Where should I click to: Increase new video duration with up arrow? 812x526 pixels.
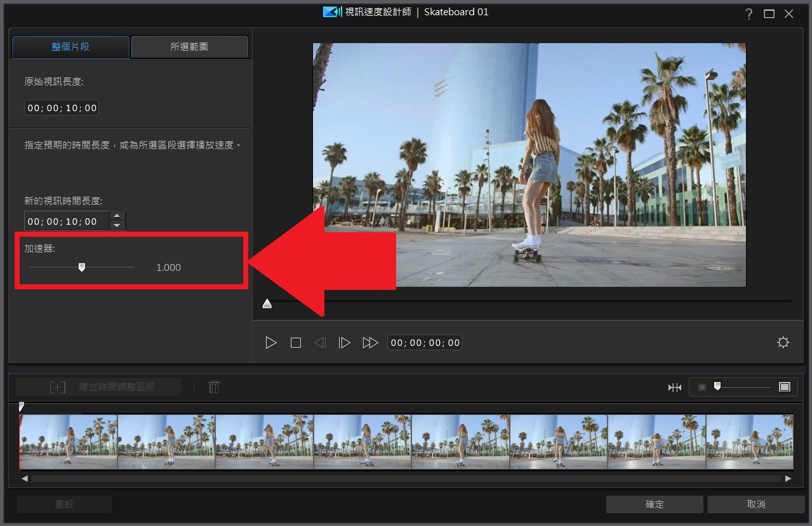117,216
